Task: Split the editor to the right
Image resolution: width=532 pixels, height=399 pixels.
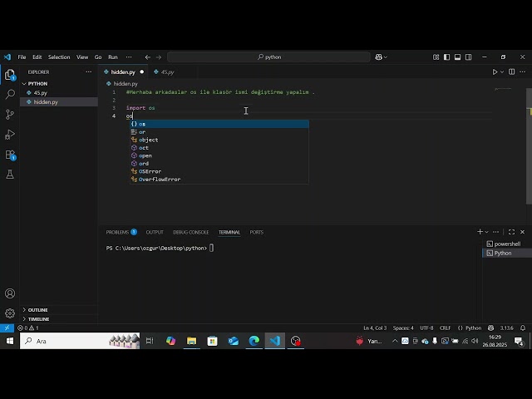Action: (512, 72)
